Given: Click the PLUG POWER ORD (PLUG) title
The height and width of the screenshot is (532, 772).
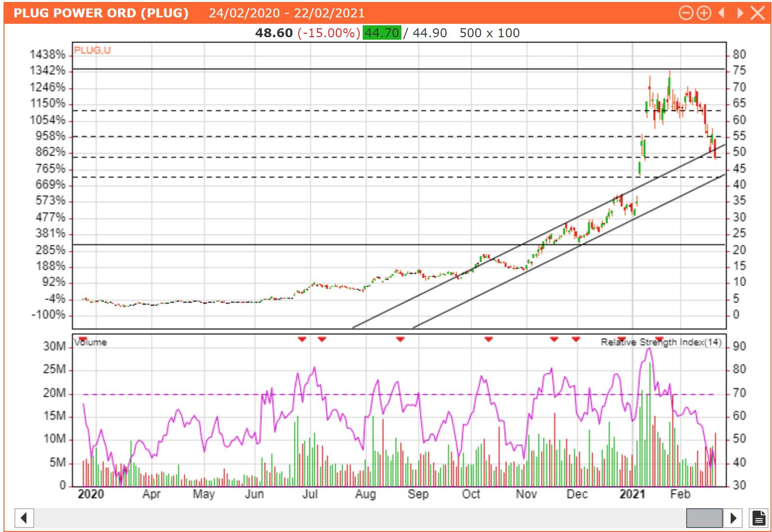Looking at the screenshot, I should coord(101,13).
